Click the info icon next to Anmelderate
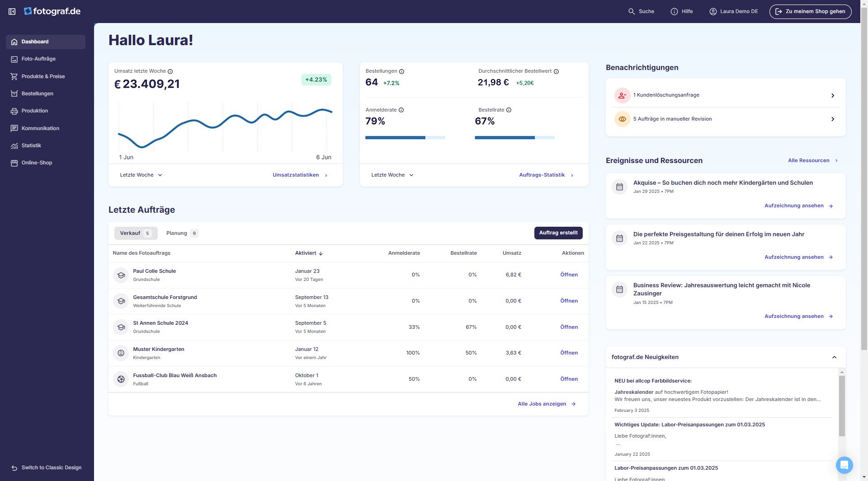The image size is (868, 481). pos(401,110)
